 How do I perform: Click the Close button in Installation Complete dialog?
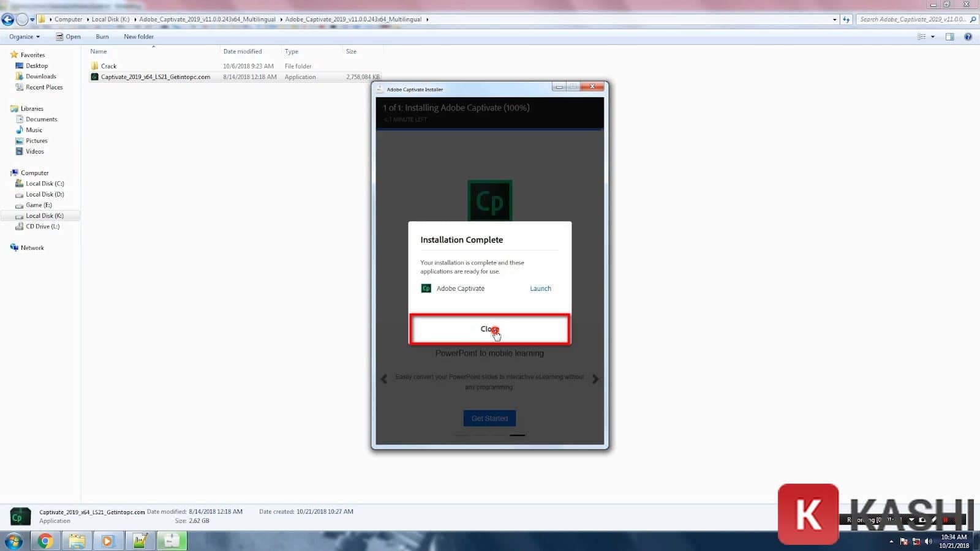tap(489, 329)
